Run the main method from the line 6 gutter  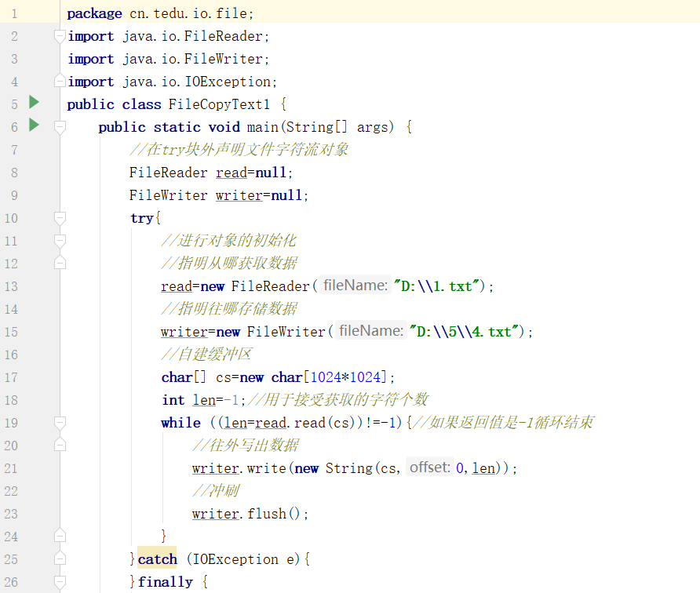[34, 125]
